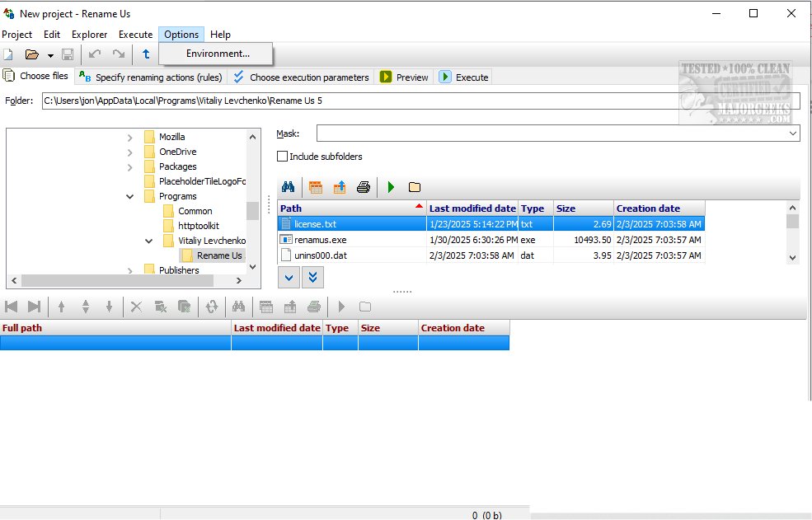812x520 pixels.
Task: Click the circular refresh arrows icon
Action: click(x=212, y=307)
